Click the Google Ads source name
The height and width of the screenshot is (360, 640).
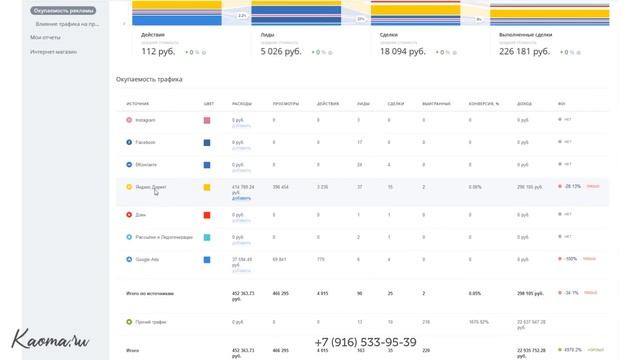[x=147, y=259]
